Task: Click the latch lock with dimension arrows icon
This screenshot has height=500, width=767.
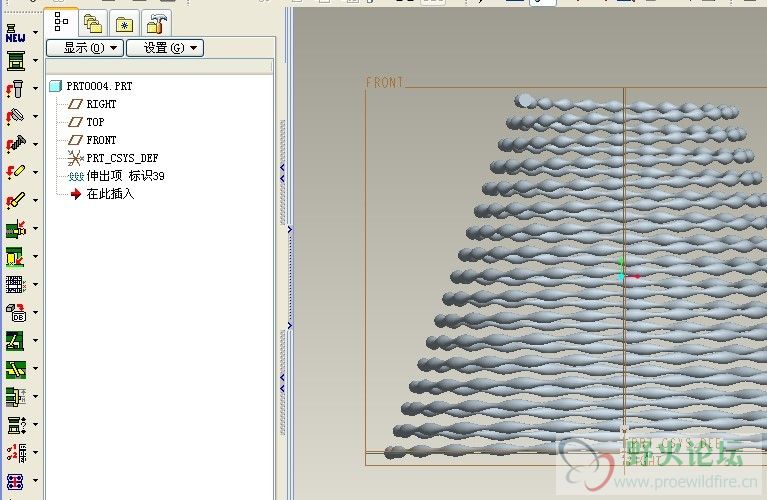Action: [15, 396]
